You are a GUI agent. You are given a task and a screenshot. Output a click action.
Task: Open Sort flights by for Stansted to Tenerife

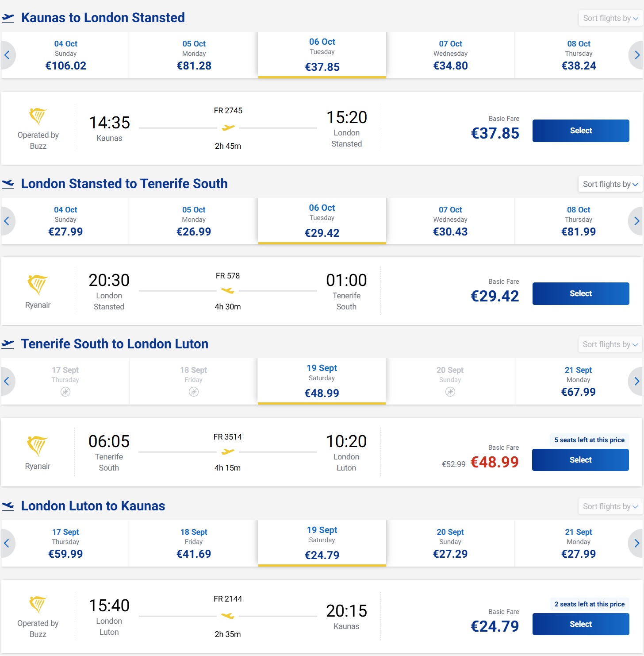[x=610, y=184]
